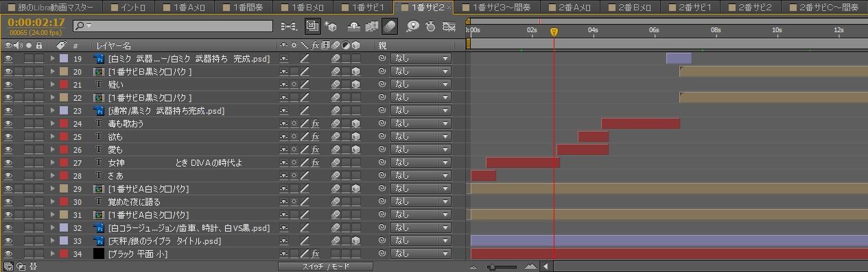Viewport: 868px width, 272px height.
Task: Toggle collapse transformations sun on layer 25 欲も
Action: coord(294,137)
